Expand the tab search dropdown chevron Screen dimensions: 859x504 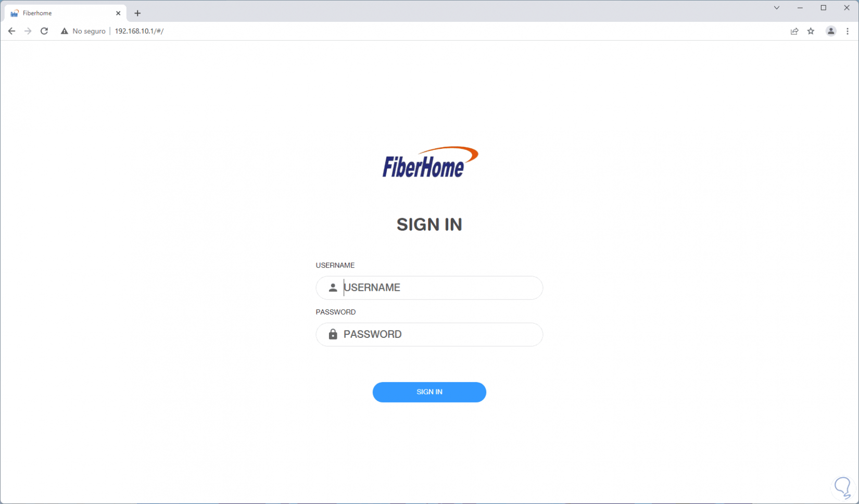(x=776, y=8)
